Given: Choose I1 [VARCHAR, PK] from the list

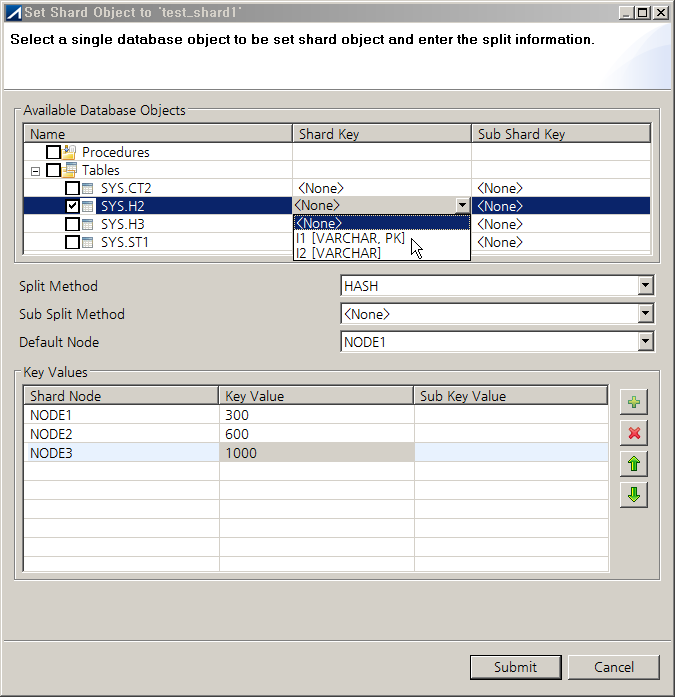Looking at the screenshot, I should point(350,238).
